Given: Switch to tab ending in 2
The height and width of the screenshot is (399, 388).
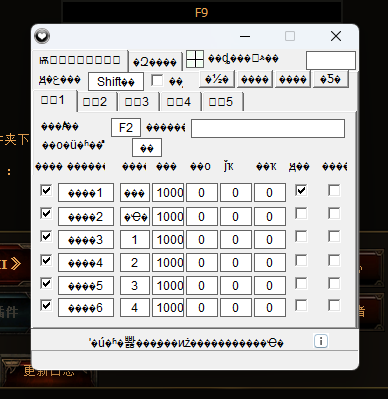Looking at the screenshot, I should pyautogui.click(x=95, y=102).
